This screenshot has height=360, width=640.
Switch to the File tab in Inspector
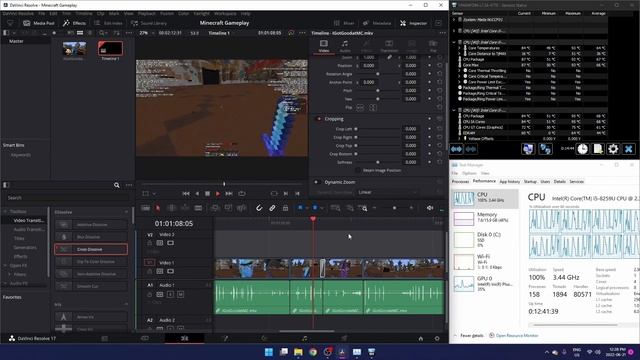pos(433,46)
